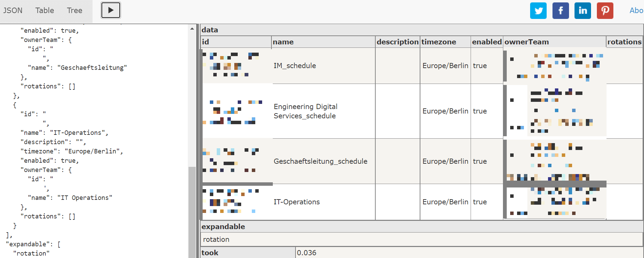
Task: Open the LinkedIn share icon
Action: pyautogui.click(x=583, y=10)
